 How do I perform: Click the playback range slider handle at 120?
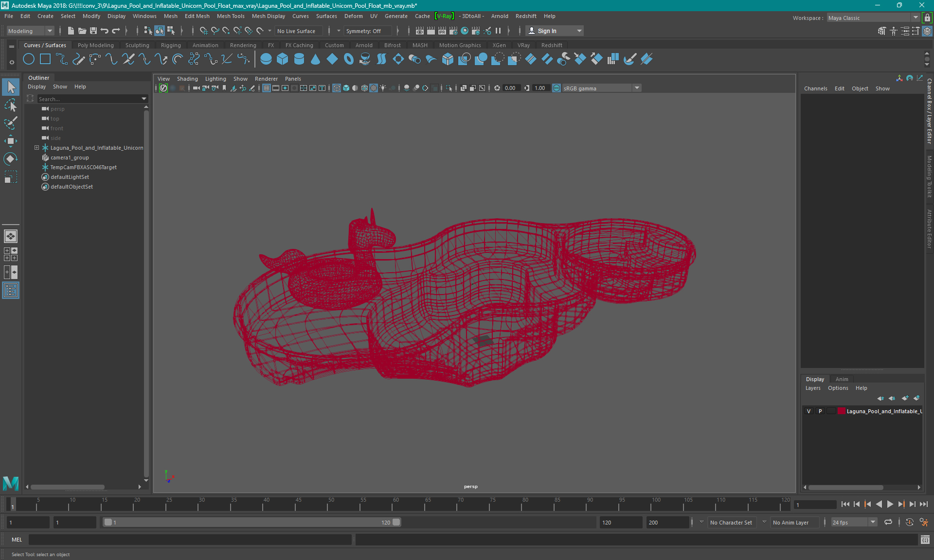point(396,523)
